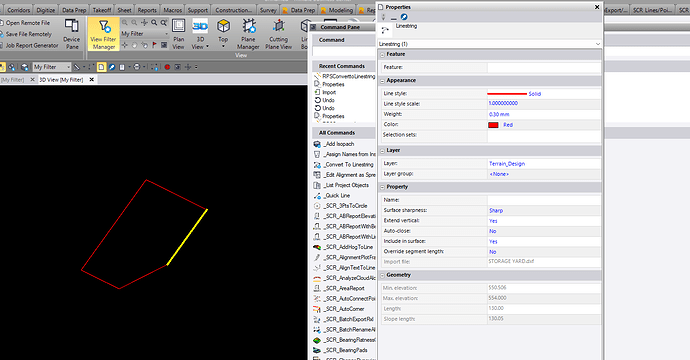Click the Solid line style value
Screen dimensions: 690x360
tap(535, 94)
